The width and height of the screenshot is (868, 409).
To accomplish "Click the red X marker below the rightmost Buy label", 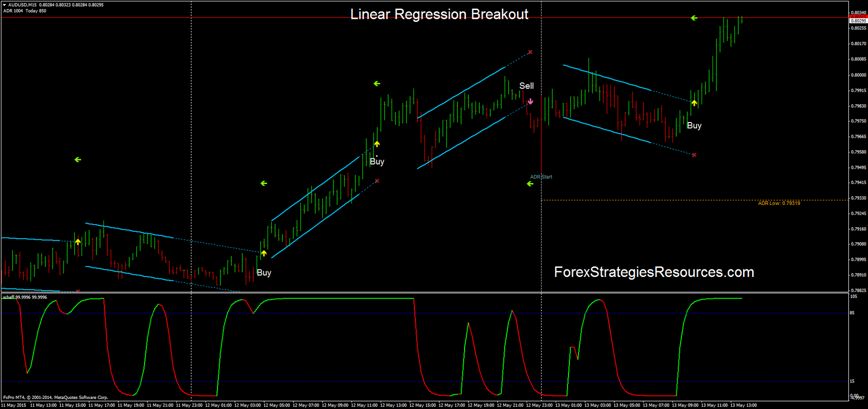I will click(694, 155).
